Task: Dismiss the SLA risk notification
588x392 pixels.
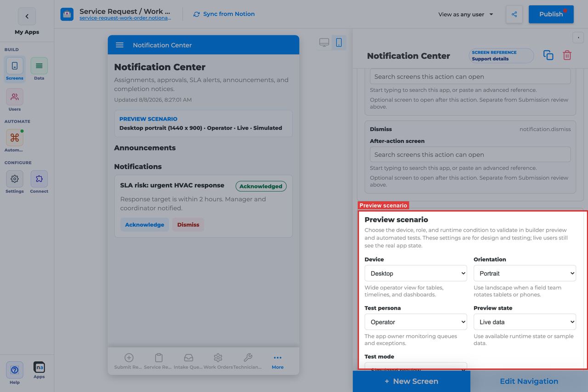Action: tap(188, 225)
